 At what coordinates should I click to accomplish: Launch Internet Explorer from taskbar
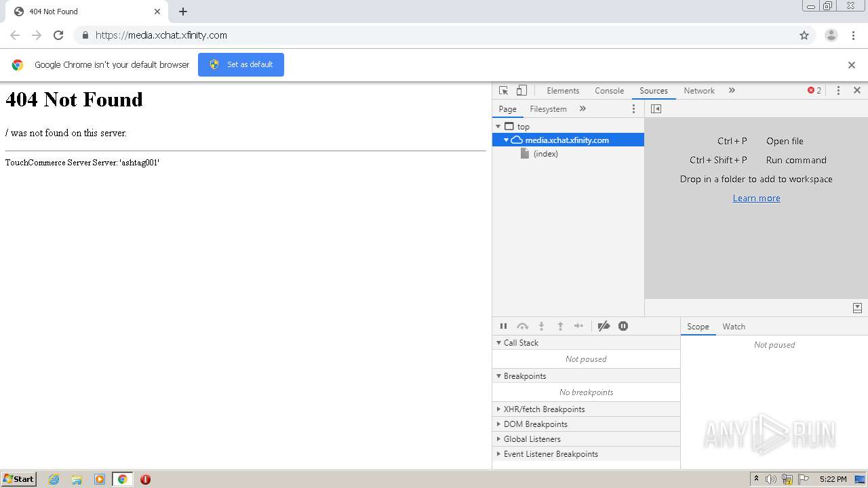tap(54, 479)
